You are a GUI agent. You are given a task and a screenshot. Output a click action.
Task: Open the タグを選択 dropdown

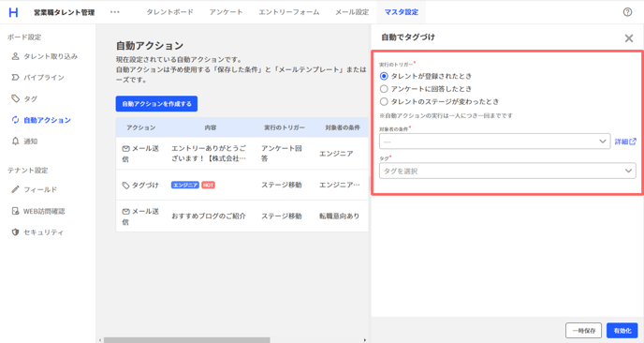click(x=507, y=171)
